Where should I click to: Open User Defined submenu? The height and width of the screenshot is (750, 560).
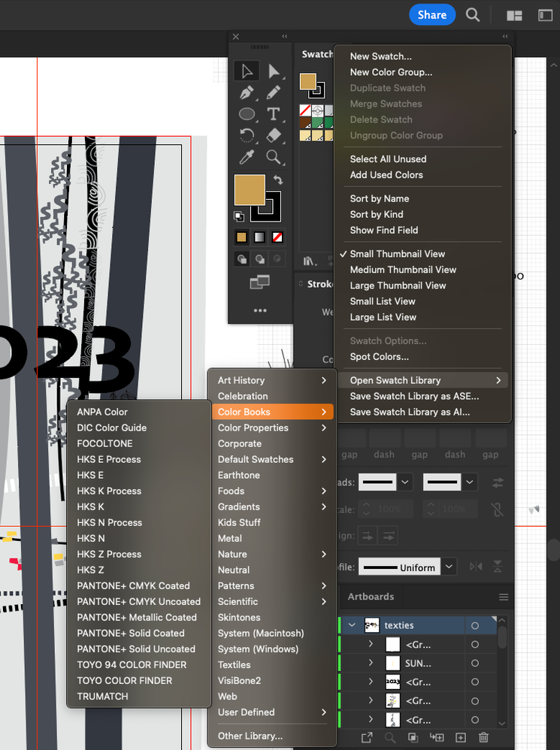tap(273, 712)
